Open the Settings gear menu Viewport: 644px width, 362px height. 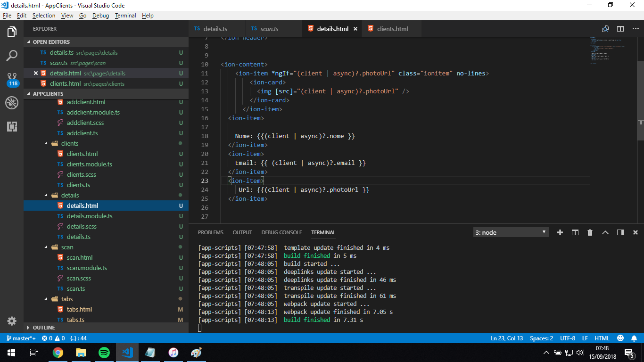coord(12,321)
